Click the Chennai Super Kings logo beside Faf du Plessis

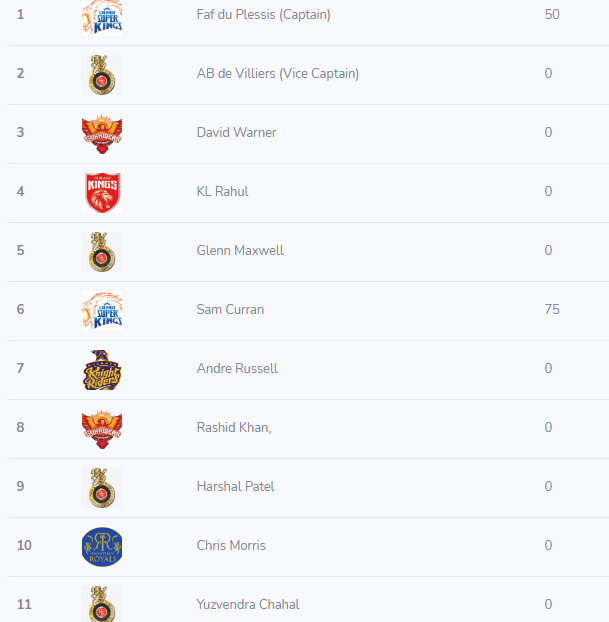[x=102, y=17]
